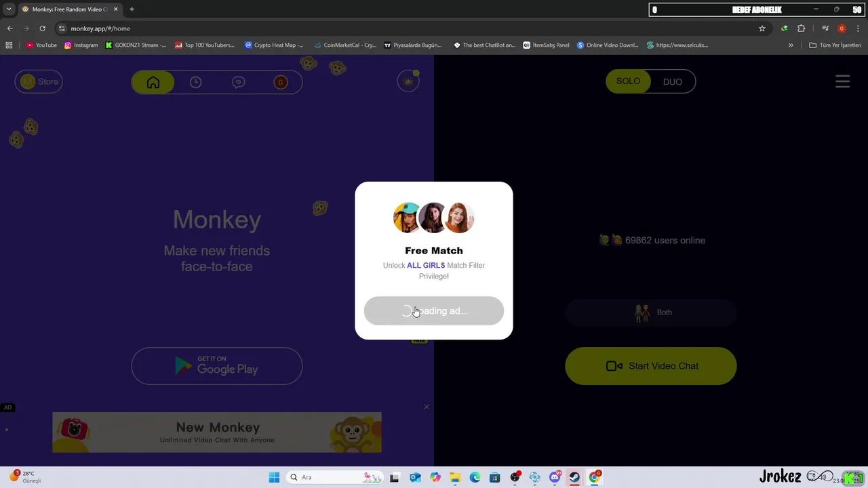Open Discord from the taskbar

(x=555, y=477)
